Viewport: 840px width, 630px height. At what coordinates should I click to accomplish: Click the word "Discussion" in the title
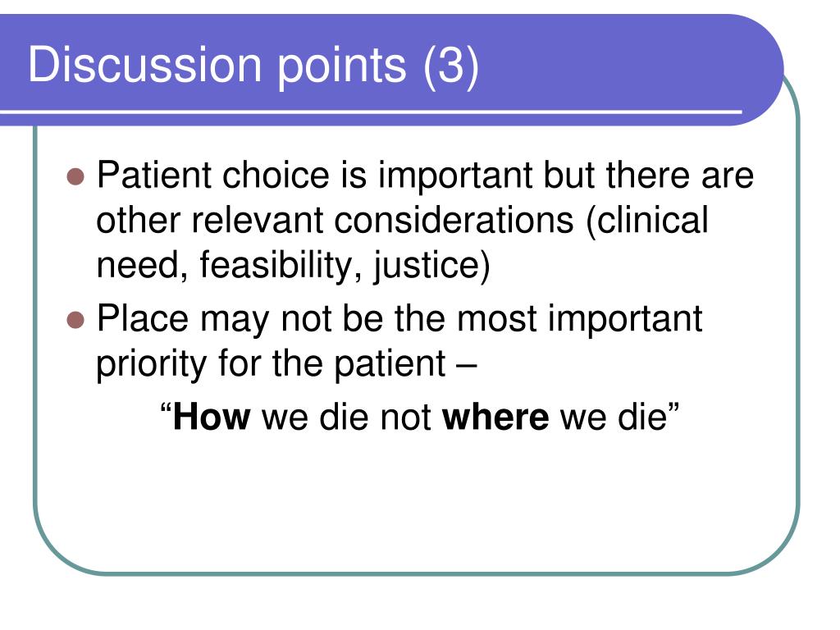pyautogui.click(x=144, y=66)
